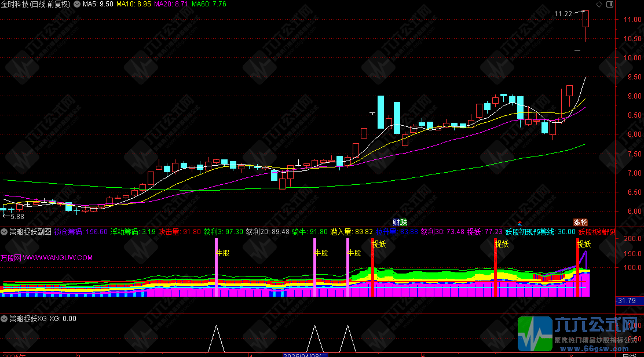Toggle the panel layout icon at top-right
The width and height of the screenshot is (644, 357).
point(610,4)
